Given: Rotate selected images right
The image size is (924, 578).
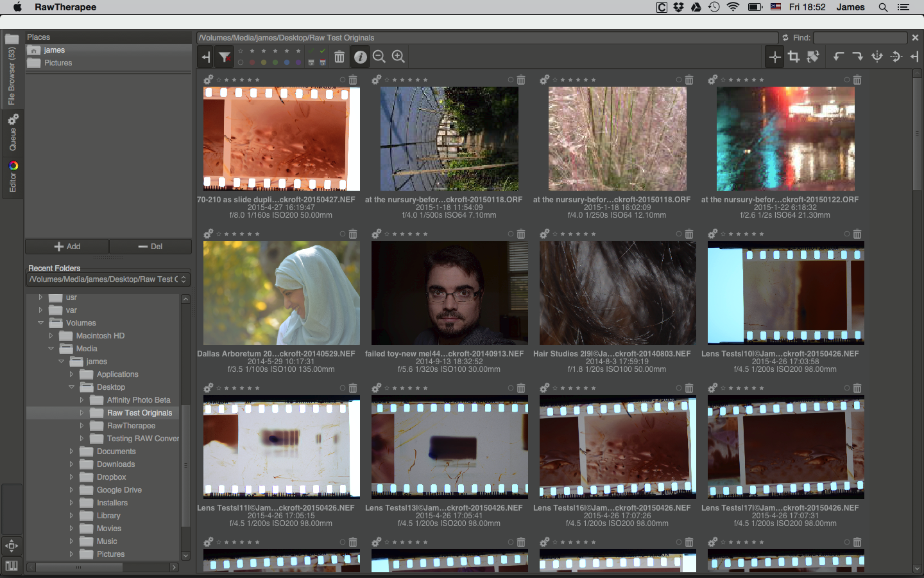Looking at the screenshot, I should click(858, 57).
